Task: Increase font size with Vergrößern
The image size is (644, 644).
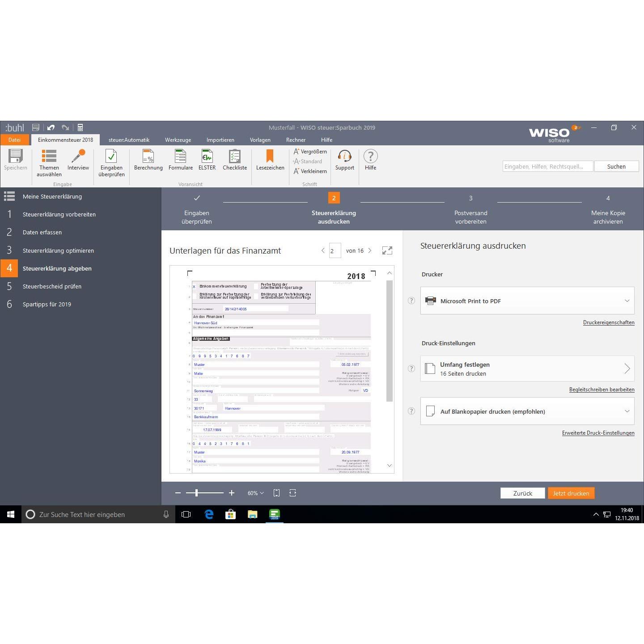Action: pyautogui.click(x=310, y=152)
